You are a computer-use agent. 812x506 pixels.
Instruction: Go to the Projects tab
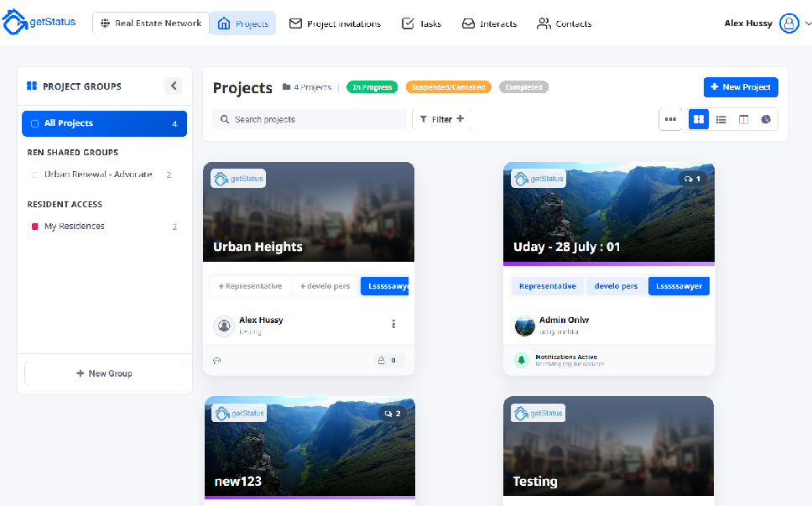pyautogui.click(x=243, y=23)
